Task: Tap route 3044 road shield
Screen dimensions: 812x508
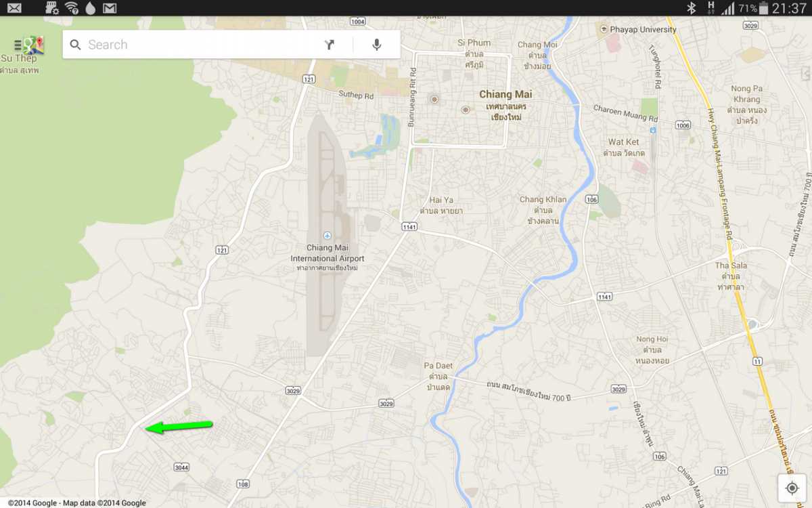Action: click(181, 467)
